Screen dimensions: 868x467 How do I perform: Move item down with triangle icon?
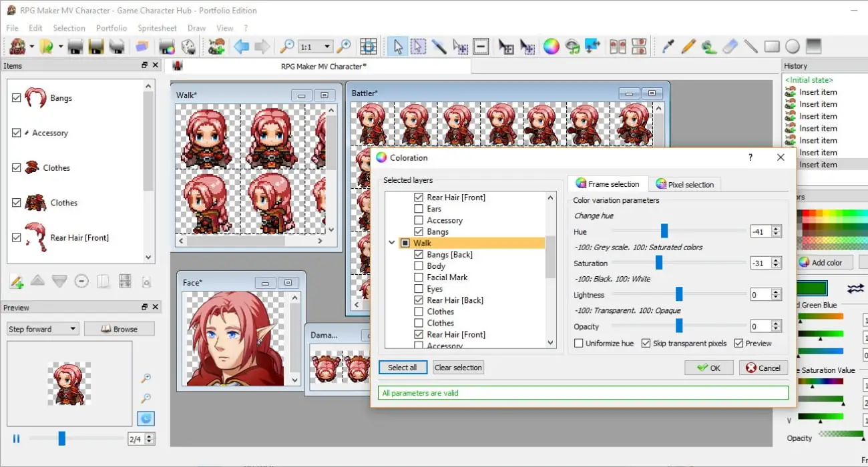(59, 282)
